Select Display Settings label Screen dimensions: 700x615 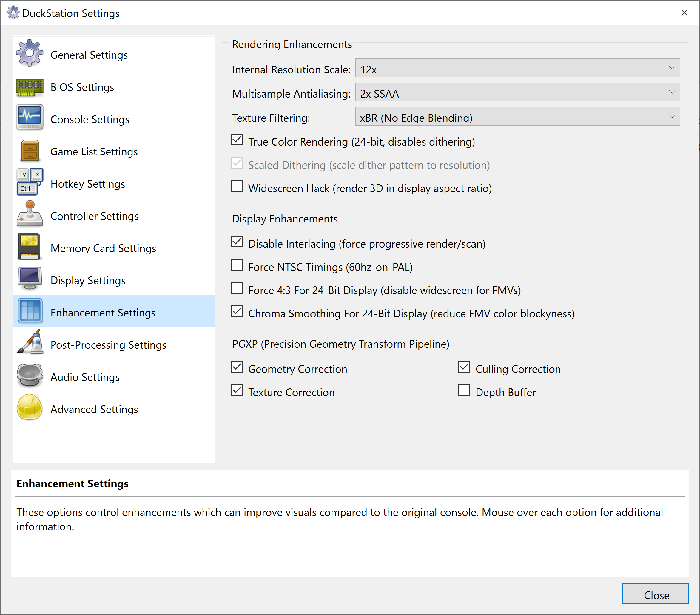point(88,280)
